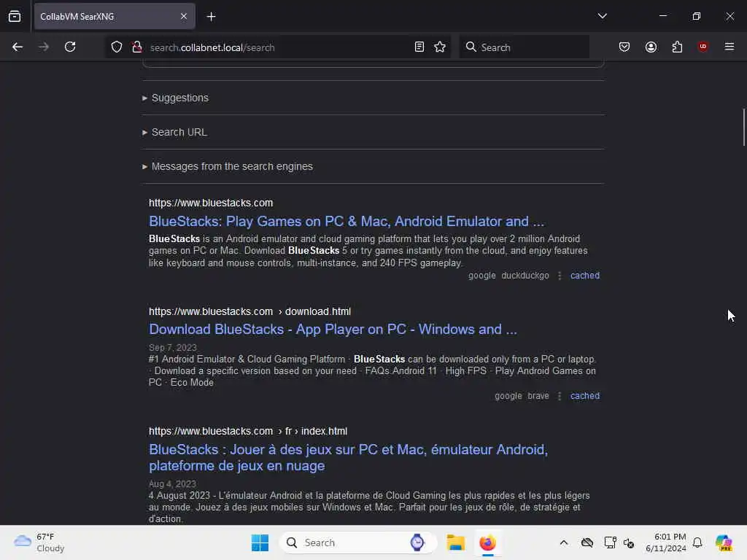Click the fr › index.html breadcrumb URL
Image resolution: width=747 pixels, height=560 pixels.
pyautogui.click(x=317, y=431)
